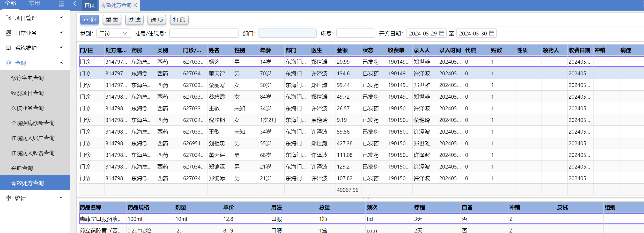Switch to the 首页 tab
The width and height of the screenshot is (644, 233).
90,5
